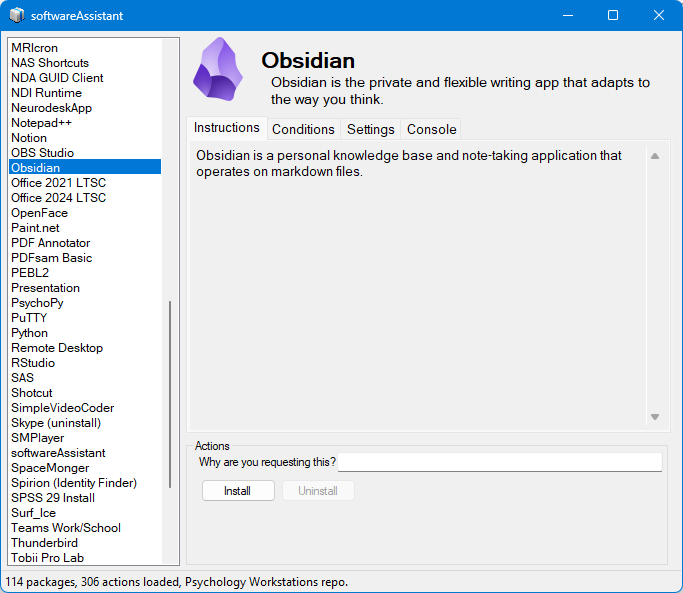
Task: Select softwareAssistant list entry
Action: [85, 453]
